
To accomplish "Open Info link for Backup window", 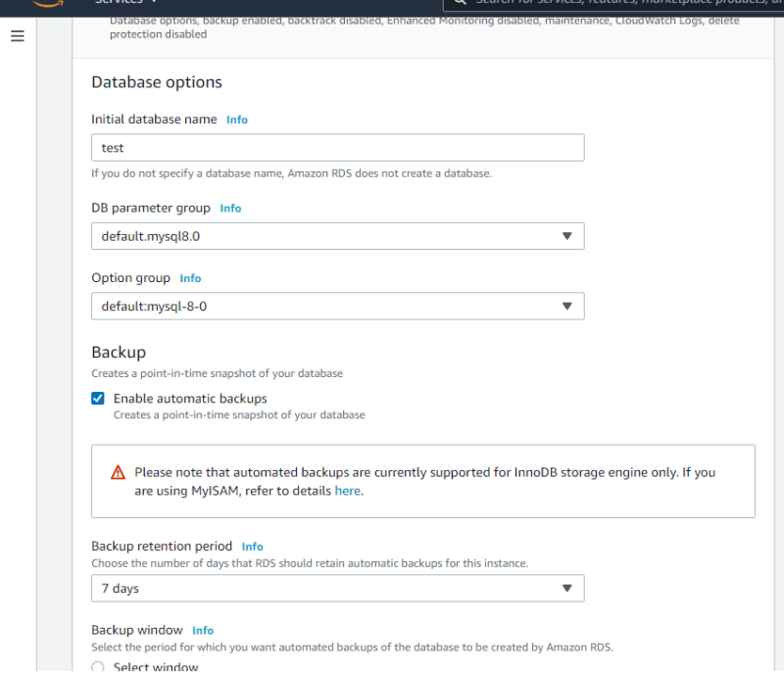I will click(203, 631).
